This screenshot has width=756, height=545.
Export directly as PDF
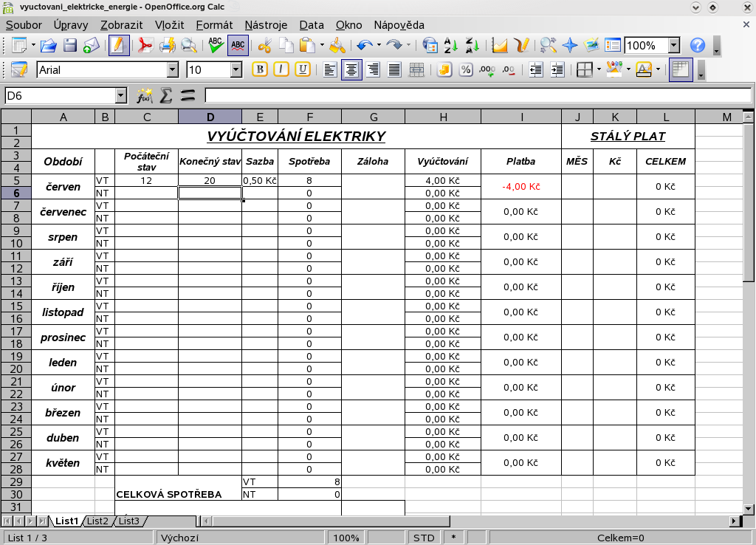coord(145,45)
